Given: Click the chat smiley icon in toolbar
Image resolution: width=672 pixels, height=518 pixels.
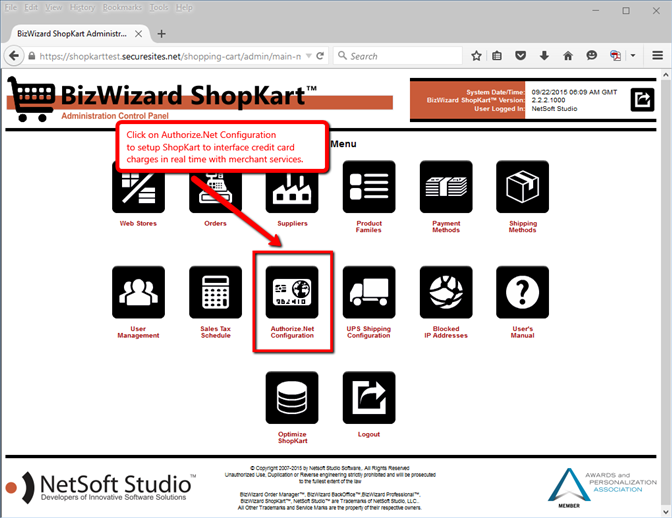Looking at the screenshot, I should click(x=591, y=56).
